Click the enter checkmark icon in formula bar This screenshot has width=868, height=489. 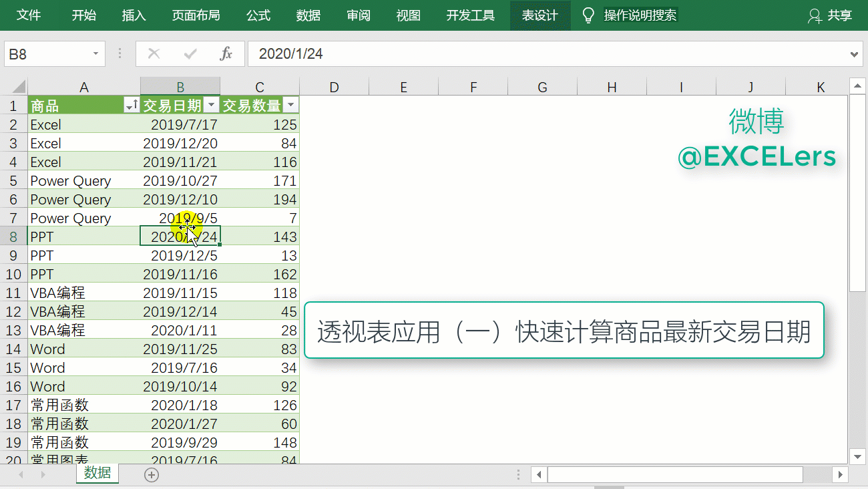click(190, 54)
